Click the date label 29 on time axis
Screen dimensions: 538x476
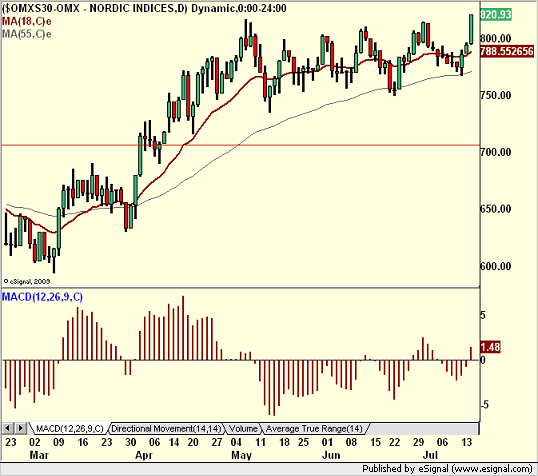[418, 442]
